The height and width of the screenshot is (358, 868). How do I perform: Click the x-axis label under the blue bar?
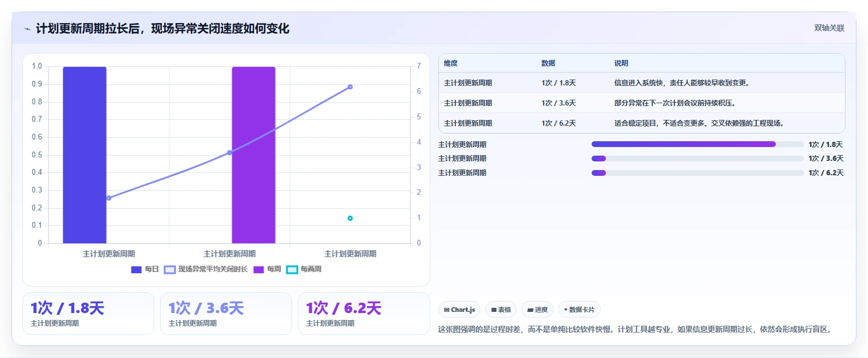point(109,254)
